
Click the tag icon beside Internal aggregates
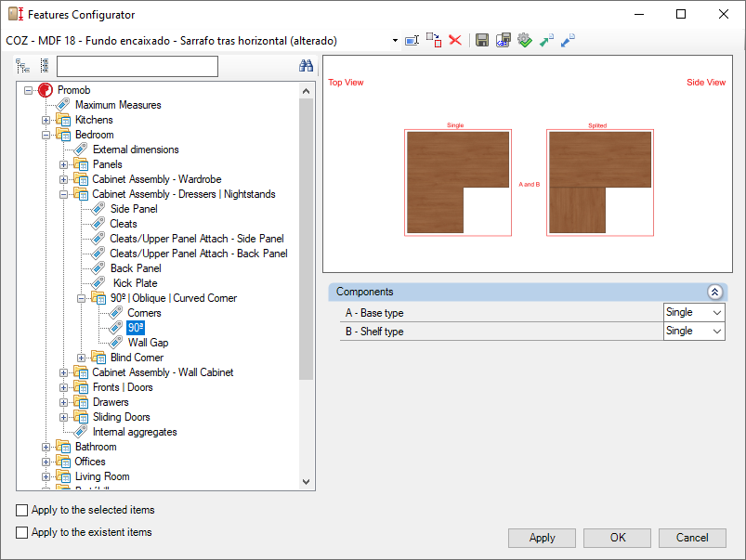click(x=81, y=432)
